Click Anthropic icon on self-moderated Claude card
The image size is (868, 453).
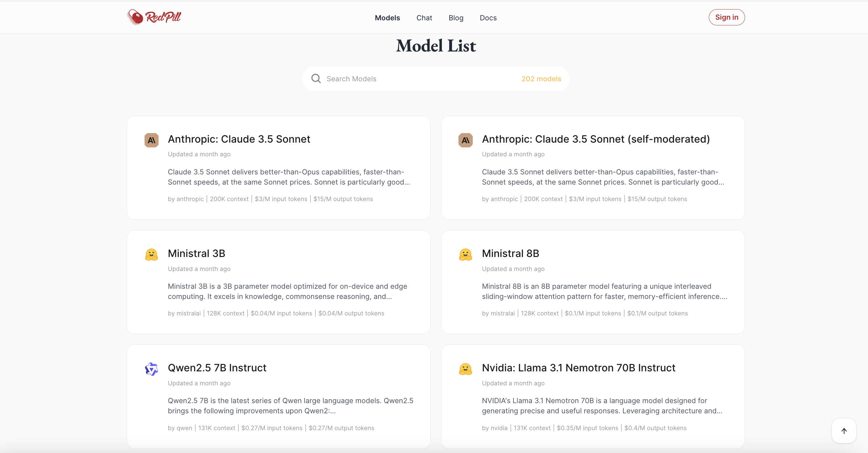[465, 140]
